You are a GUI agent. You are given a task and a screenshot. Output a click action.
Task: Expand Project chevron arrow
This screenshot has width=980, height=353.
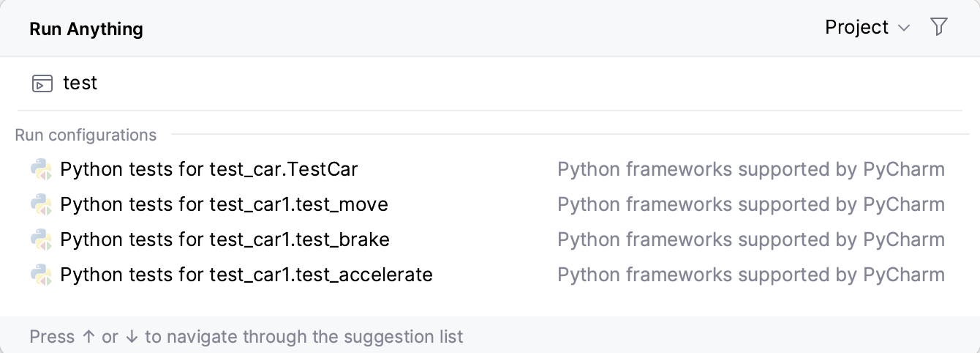pyautogui.click(x=904, y=29)
